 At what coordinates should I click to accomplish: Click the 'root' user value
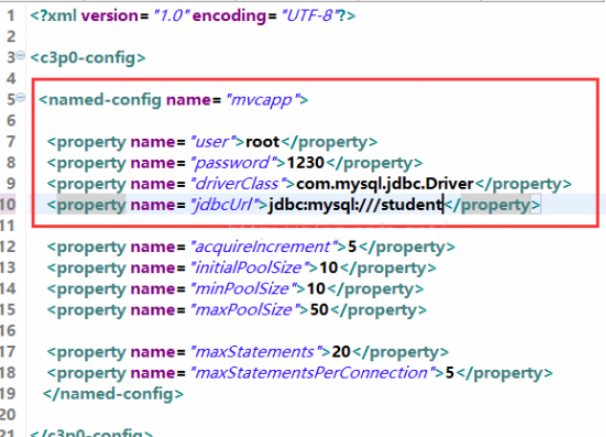click(x=262, y=142)
